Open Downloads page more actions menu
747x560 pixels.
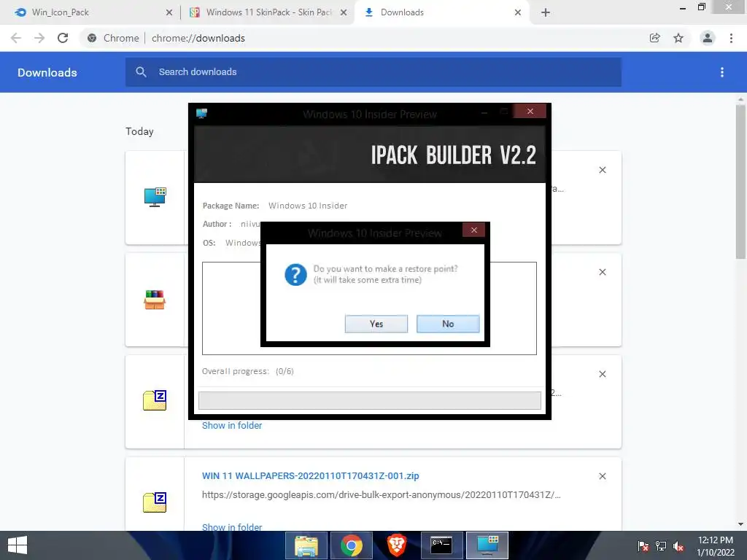click(722, 72)
